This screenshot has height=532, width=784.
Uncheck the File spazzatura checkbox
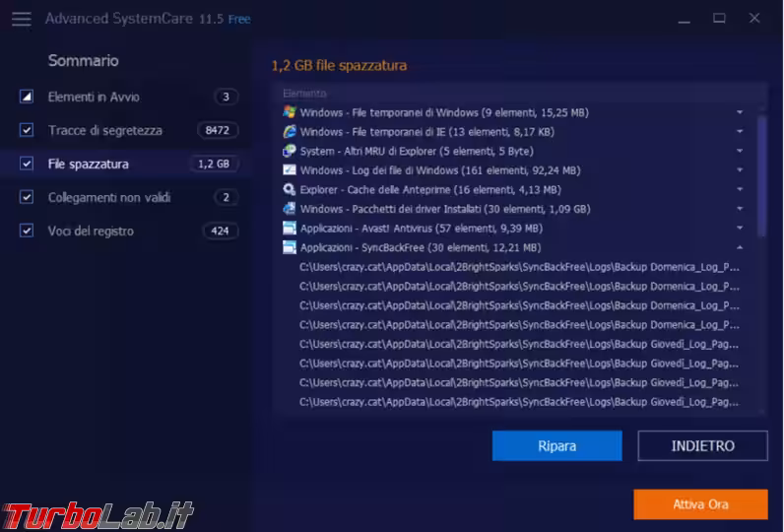27,164
